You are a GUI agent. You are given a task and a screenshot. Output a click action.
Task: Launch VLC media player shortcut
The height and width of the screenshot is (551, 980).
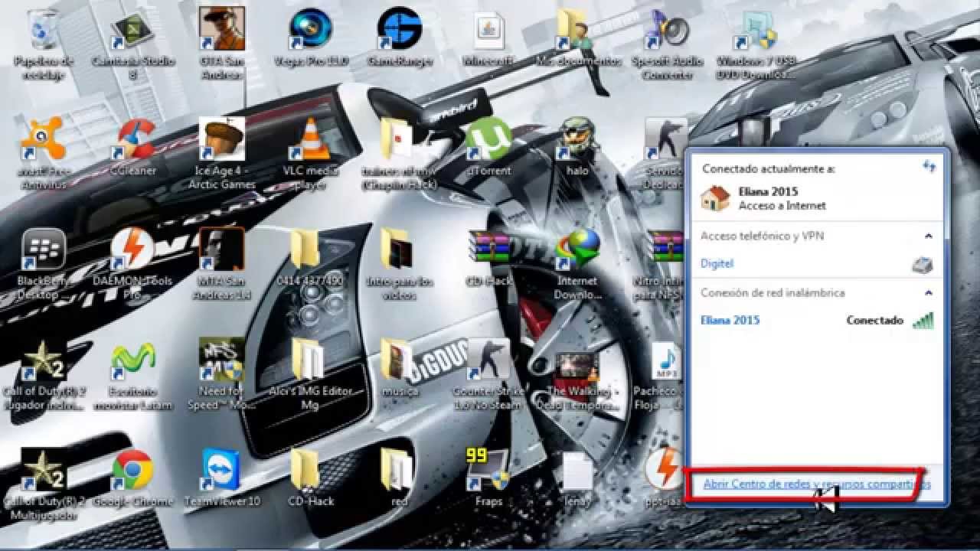pyautogui.click(x=310, y=153)
